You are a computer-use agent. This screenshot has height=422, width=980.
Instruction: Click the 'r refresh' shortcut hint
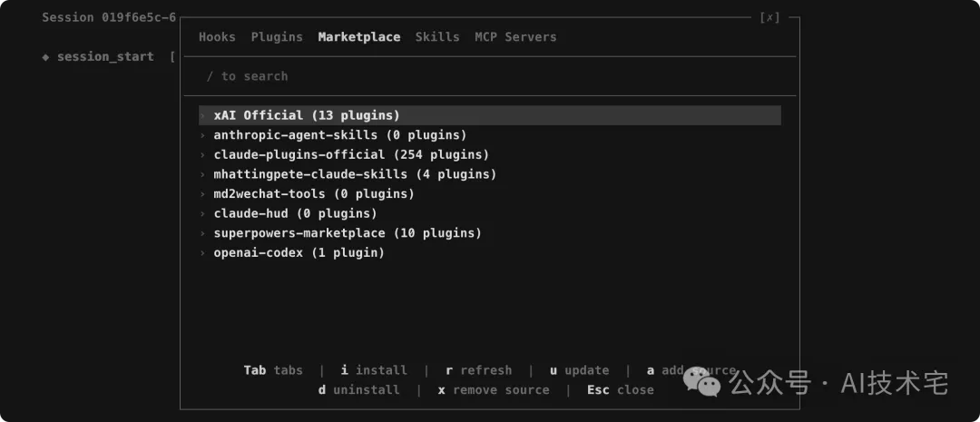pyautogui.click(x=479, y=371)
